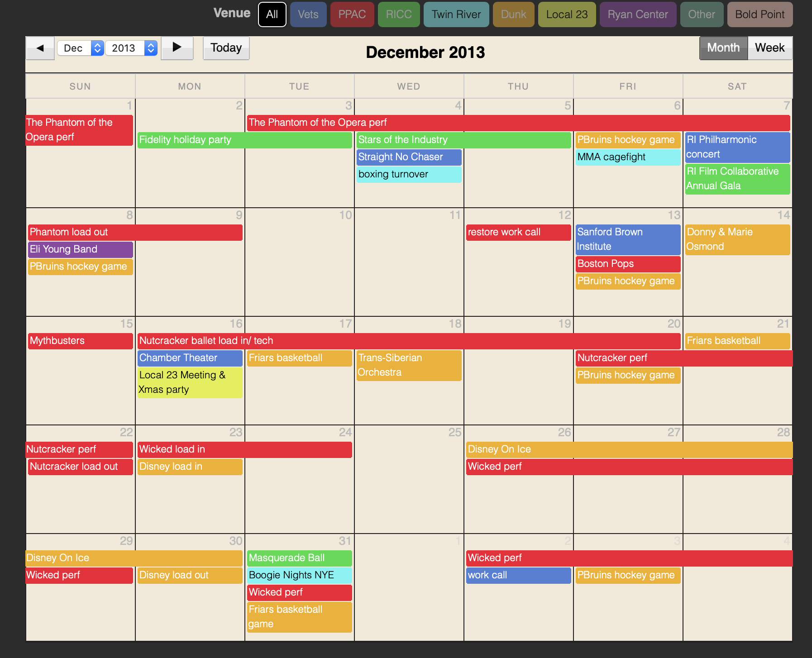Filter by RICC venue

tap(399, 14)
